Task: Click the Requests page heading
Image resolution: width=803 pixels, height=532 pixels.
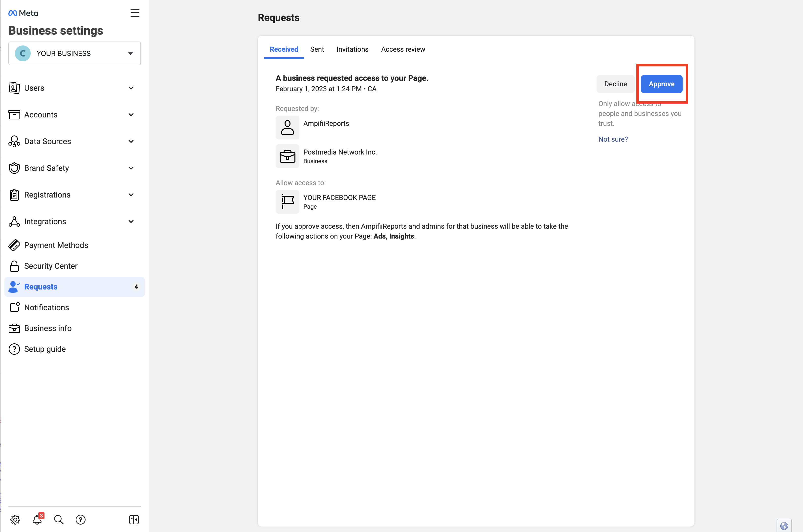Action: (x=279, y=18)
